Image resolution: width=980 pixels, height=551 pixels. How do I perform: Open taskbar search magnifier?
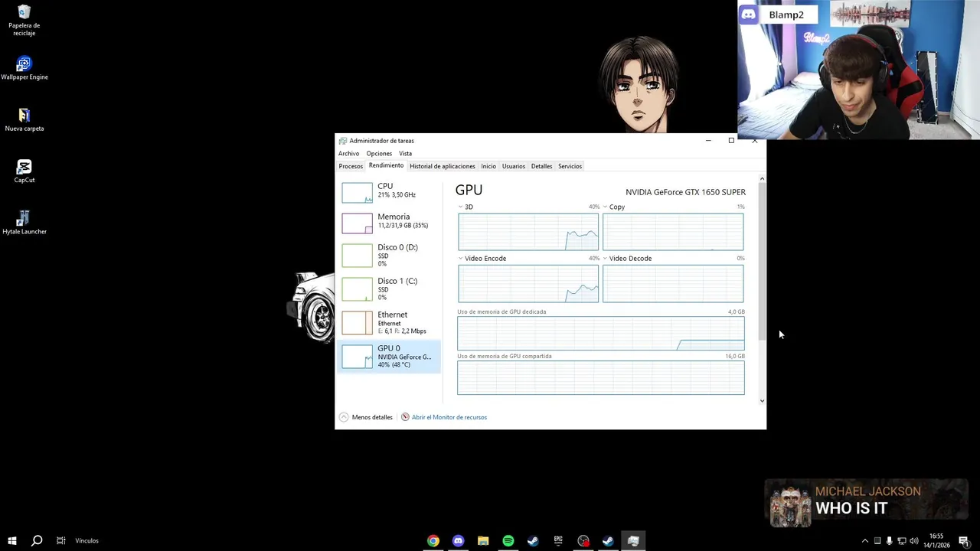click(x=36, y=541)
